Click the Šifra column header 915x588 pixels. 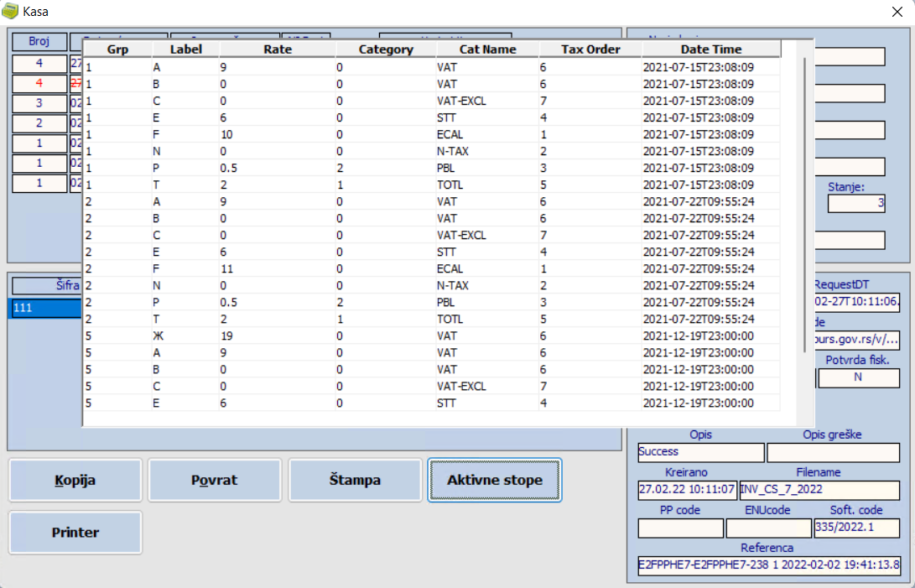tap(47, 285)
